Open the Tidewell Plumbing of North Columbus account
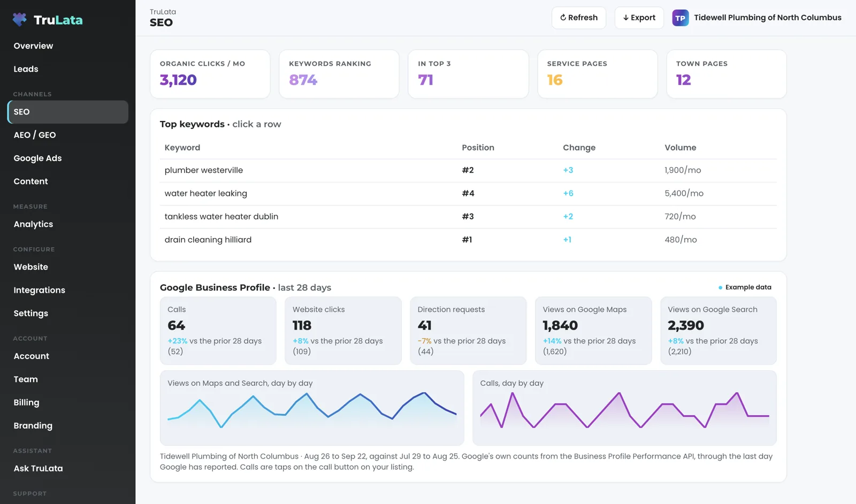Image resolution: width=856 pixels, height=504 pixels. click(x=767, y=18)
